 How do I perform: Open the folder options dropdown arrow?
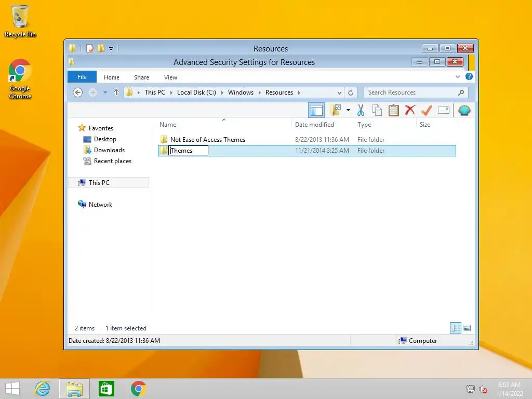coord(348,110)
